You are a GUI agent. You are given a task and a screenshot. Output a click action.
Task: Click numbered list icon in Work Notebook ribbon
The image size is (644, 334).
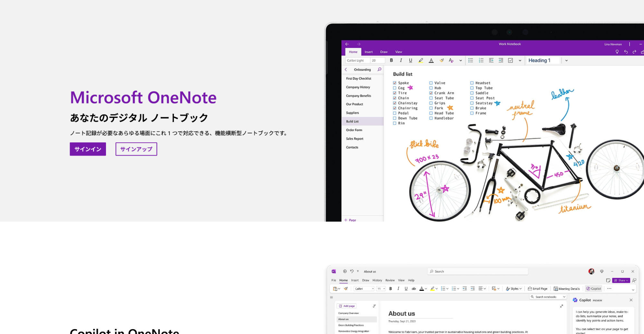coord(481,60)
